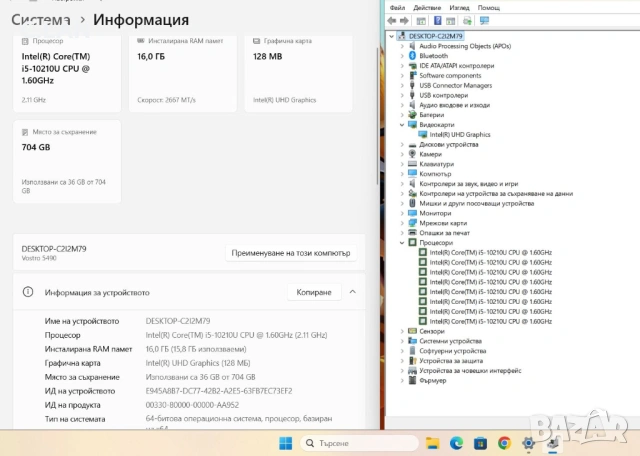Click the show/hide console tree toolbar icon

coord(421,21)
